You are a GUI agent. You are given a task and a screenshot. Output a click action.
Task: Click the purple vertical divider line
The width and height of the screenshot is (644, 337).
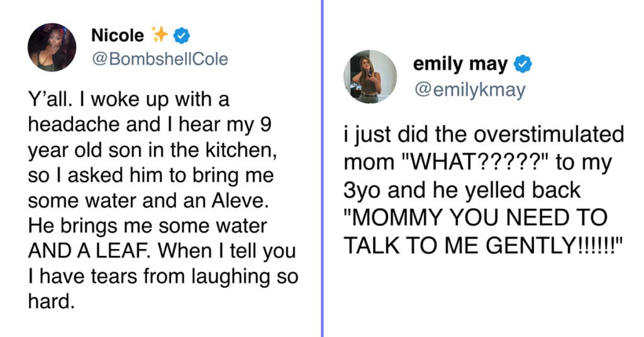[323, 168]
